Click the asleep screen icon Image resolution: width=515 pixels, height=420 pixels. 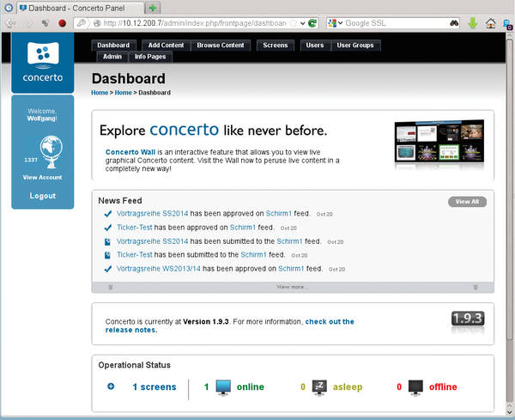319,387
